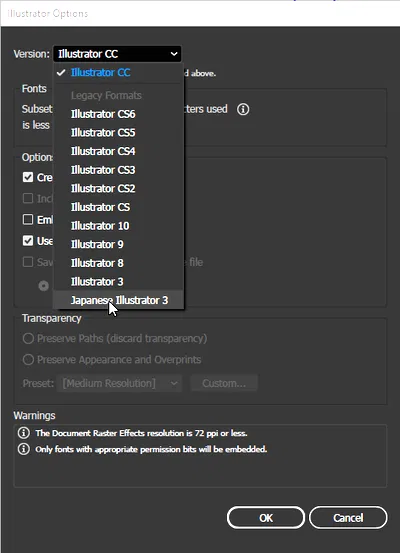Toggle the 'Sav...' each artboard file checkbox

click(x=28, y=262)
